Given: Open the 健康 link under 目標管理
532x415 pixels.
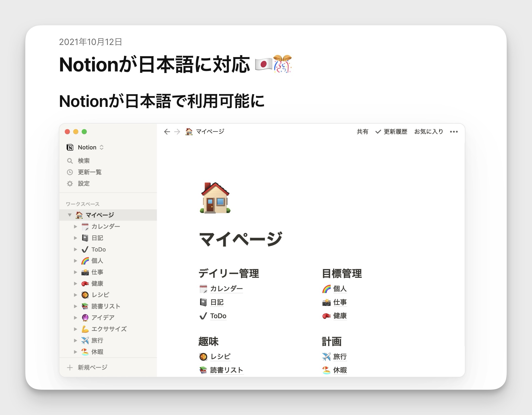Looking at the screenshot, I should pos(340,316).
